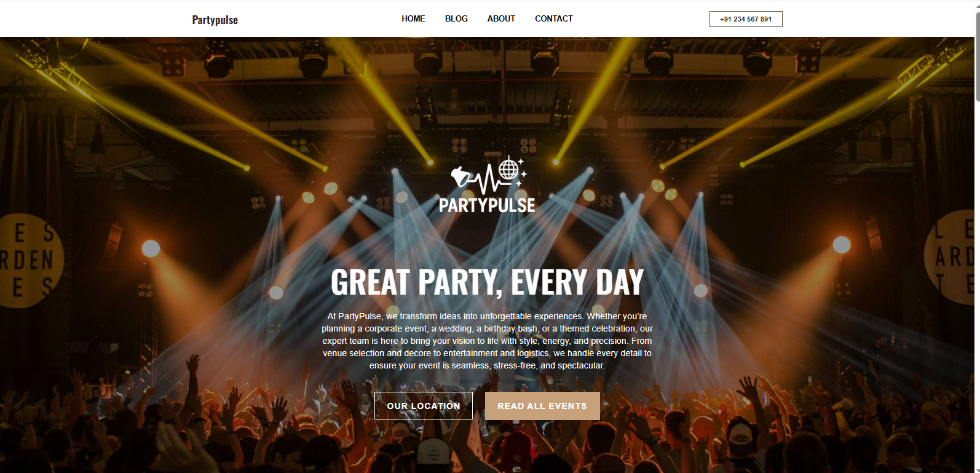Click the yellow circular sign on the left edge
980x473 pixels.
(28, 260)
